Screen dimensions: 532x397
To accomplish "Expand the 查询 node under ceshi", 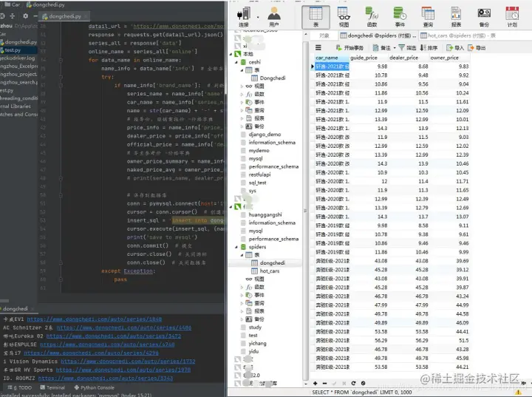I will coord(242,110).
